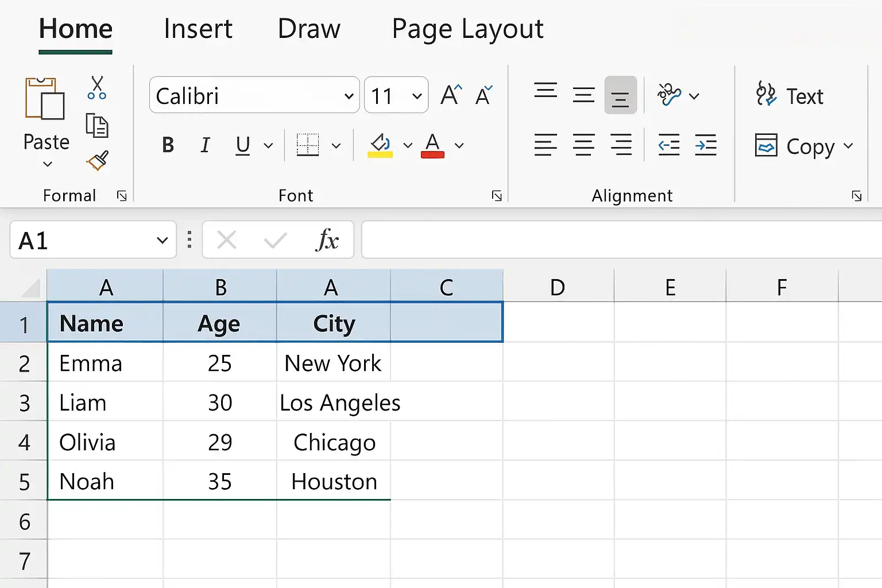Click the fx insert function icon
The image size is (882, 588).
(327, 239)
